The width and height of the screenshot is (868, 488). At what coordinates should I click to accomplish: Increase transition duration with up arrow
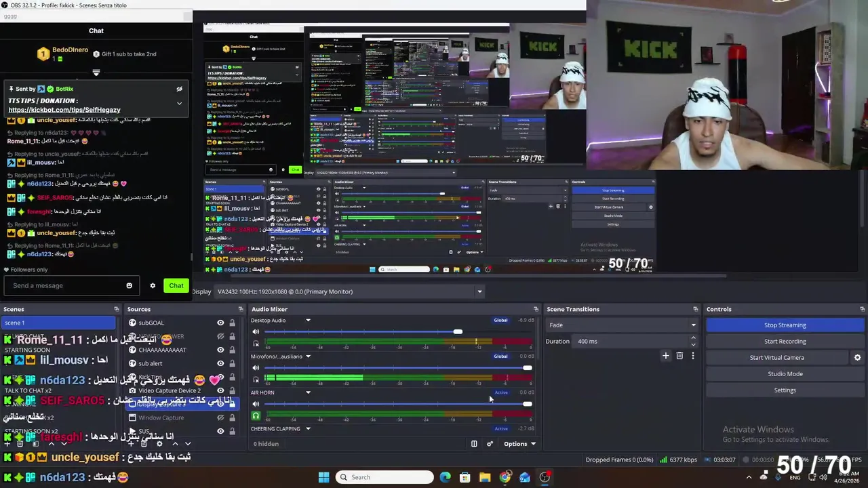693,339
